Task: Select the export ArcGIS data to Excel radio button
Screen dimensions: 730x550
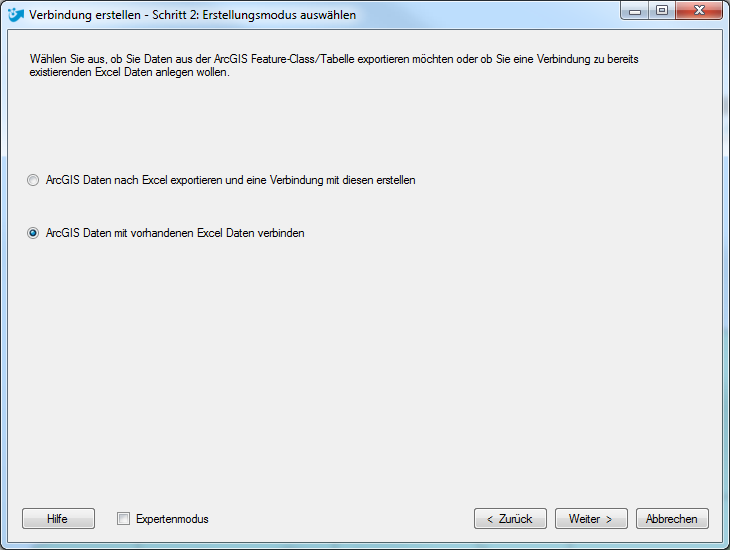Action: pos(33,180)
